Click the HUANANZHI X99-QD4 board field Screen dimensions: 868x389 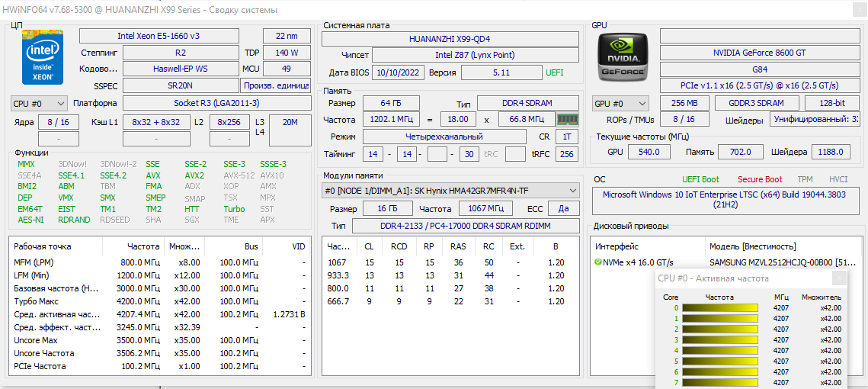pyautogui.click(x=450, y=40)
